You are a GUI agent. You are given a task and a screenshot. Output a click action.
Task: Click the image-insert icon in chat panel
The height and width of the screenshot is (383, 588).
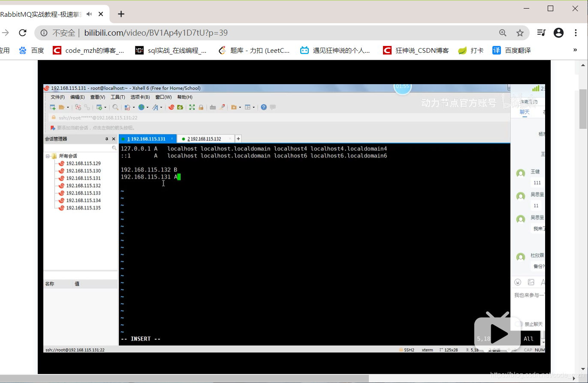pyautogui.click(x=531, y=282)
